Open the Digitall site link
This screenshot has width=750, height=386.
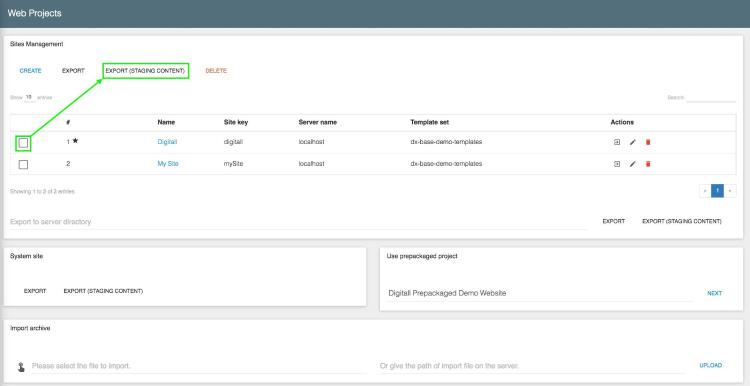[167, 142]
